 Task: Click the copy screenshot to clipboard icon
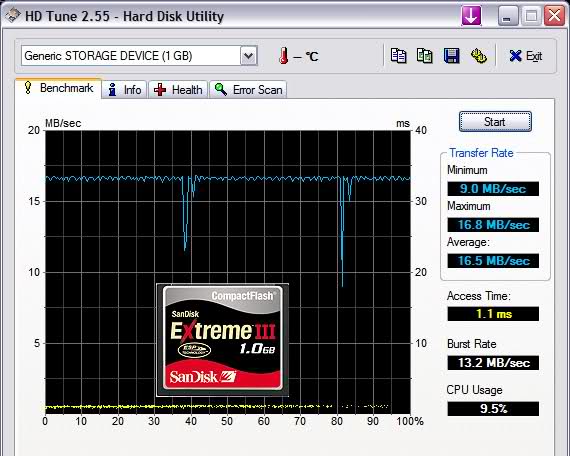click(425, 56)
